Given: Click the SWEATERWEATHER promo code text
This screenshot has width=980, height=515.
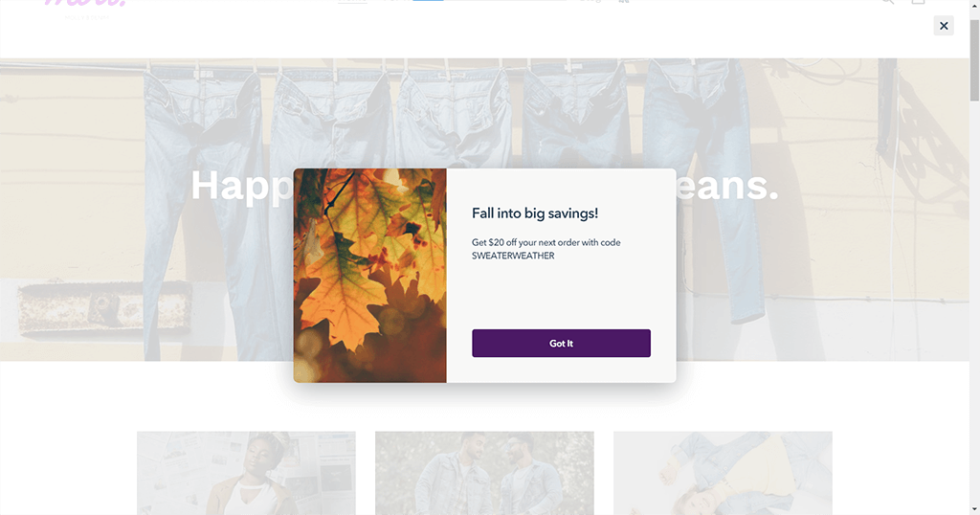Looking at the screenshot, I should point(513,256).
